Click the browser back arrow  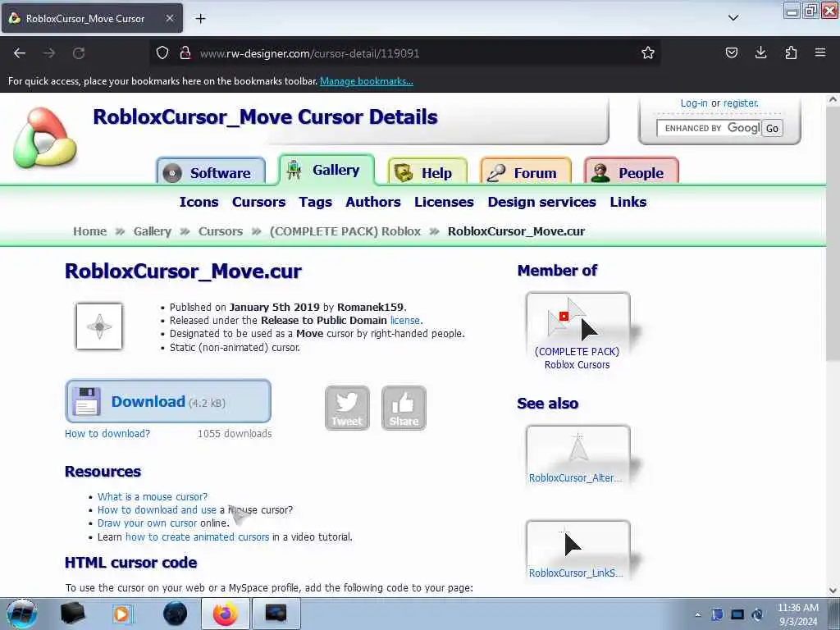20,53
